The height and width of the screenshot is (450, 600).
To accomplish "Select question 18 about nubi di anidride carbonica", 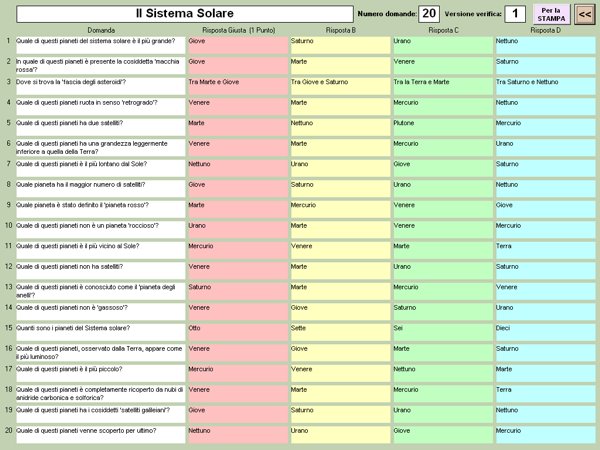I will click(x=101, y=394).
